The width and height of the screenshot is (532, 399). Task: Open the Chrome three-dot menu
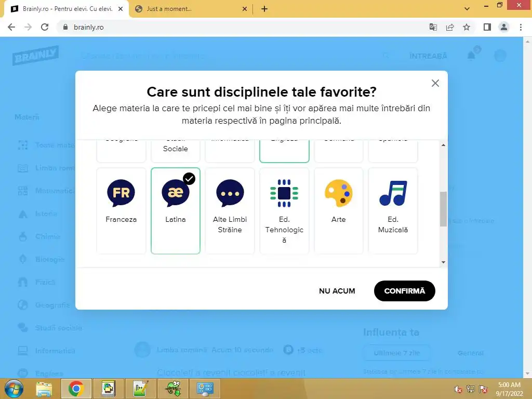click(x=521, y=27)
